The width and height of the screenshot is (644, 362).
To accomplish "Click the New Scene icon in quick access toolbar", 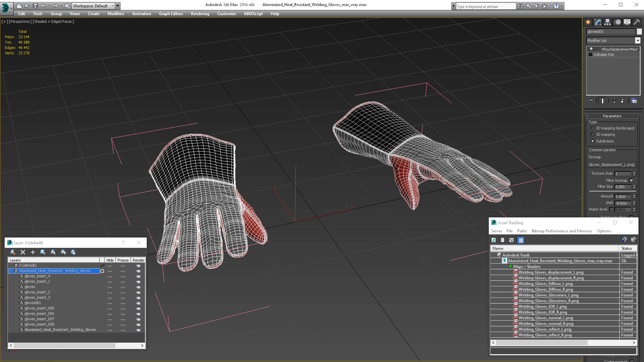I will [19, 6].
